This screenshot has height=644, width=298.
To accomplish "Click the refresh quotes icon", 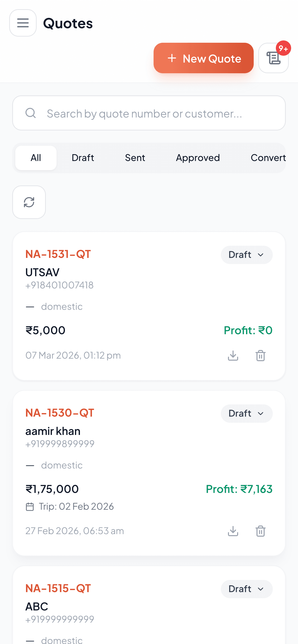I will coord(29,202).
